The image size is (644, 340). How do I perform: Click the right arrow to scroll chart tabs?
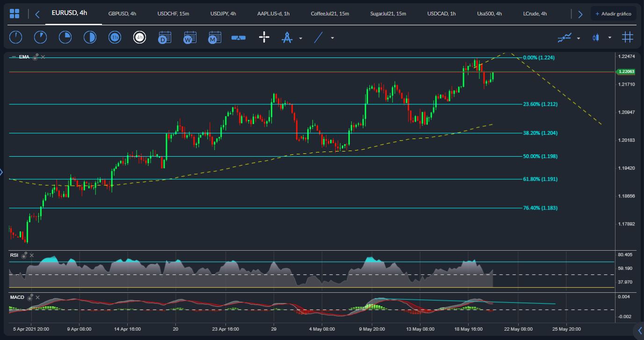click(x=580, y=14)
